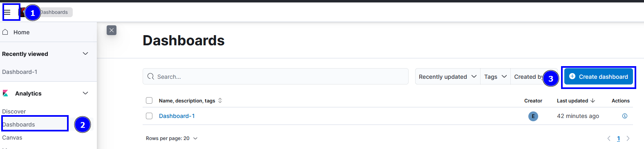This screenshot has height=149, width=644.
Task: Click the Kibana Analytics logo icon
Action: coord(5,93)
